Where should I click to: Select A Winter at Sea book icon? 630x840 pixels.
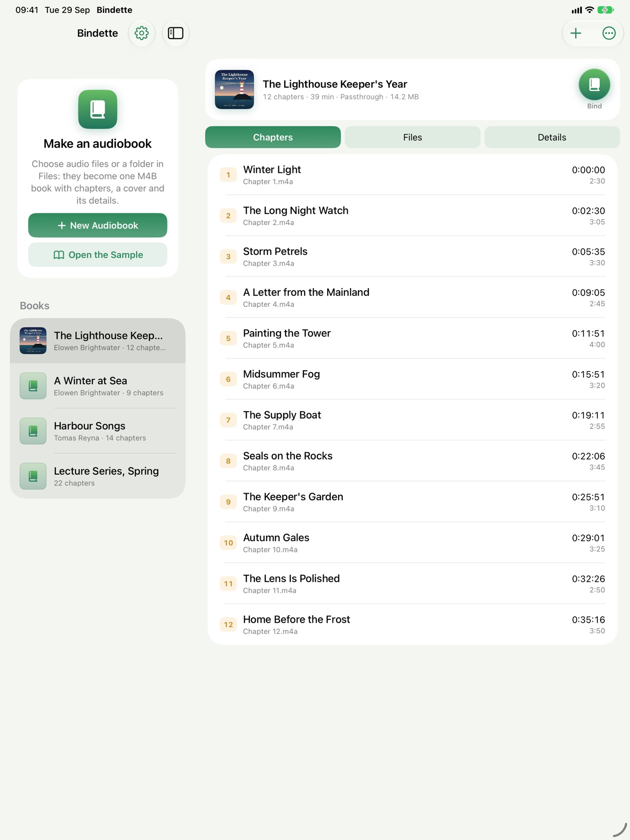[x=33, y=386]
